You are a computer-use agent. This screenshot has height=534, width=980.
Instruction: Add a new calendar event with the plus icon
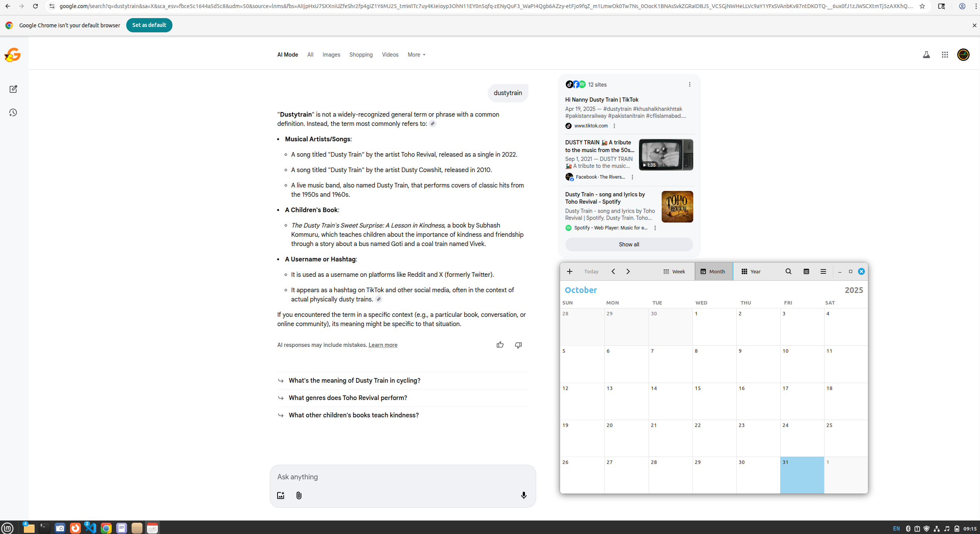[x=569, y=271]
